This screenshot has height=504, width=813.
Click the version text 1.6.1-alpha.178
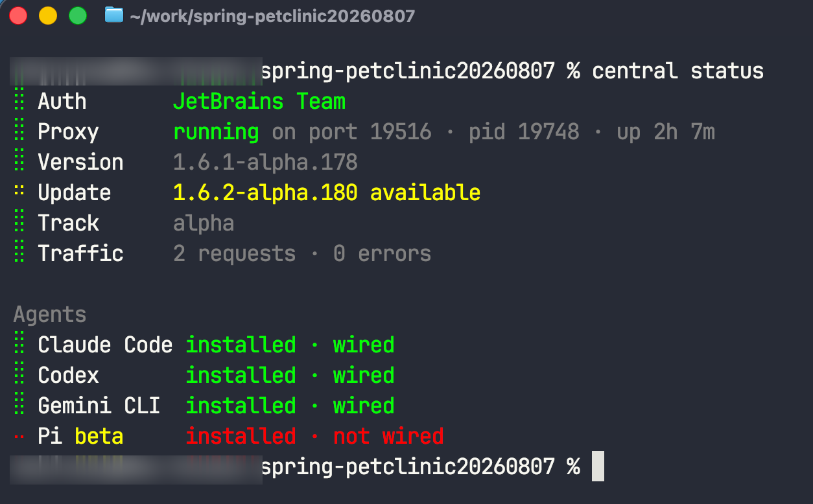point(265,162)
